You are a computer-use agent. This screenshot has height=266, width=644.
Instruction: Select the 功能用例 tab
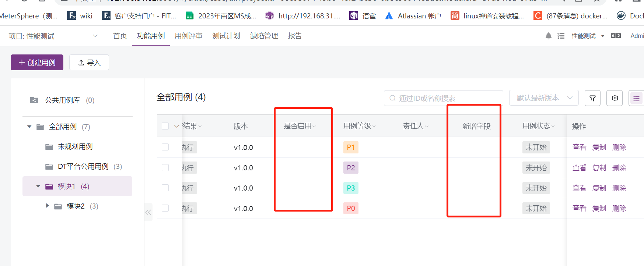(151, 36)
